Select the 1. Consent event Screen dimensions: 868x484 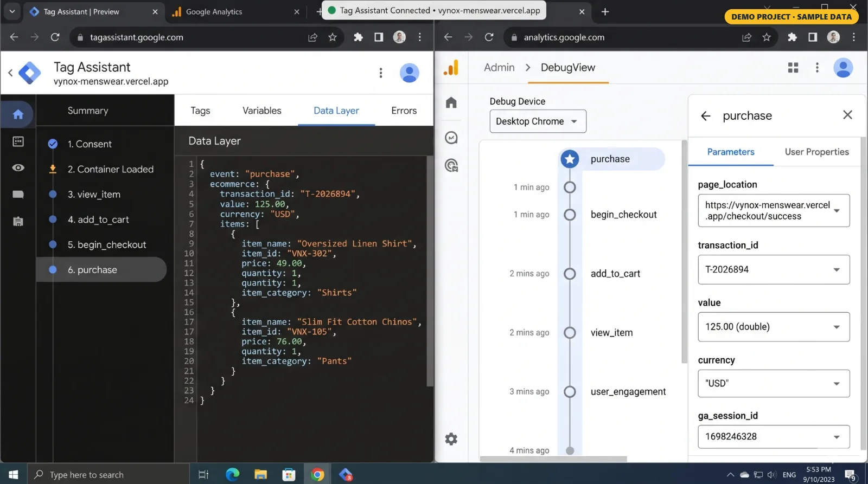[x=90, y=144]
